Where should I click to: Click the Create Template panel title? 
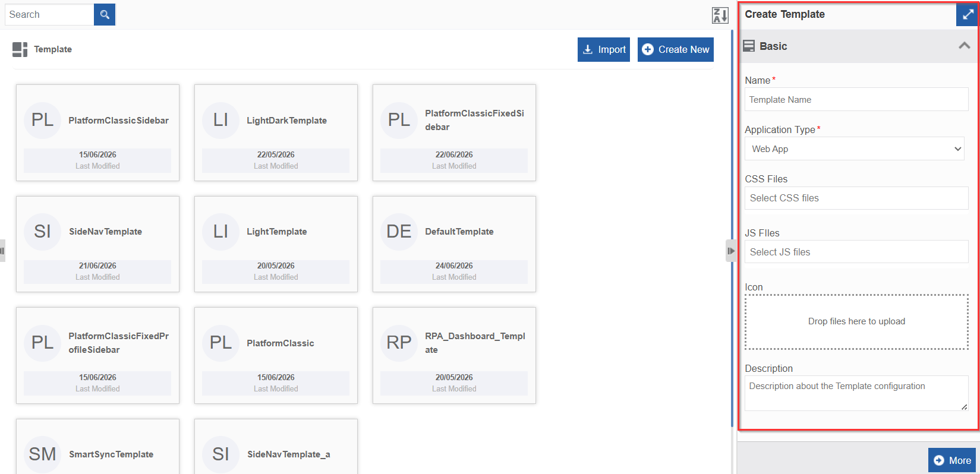784,14
